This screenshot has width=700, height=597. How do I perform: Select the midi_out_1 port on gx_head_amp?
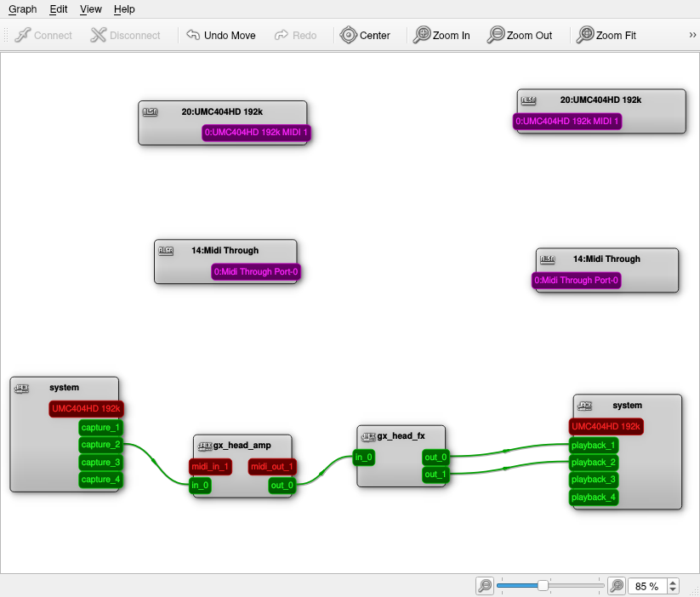271,466
